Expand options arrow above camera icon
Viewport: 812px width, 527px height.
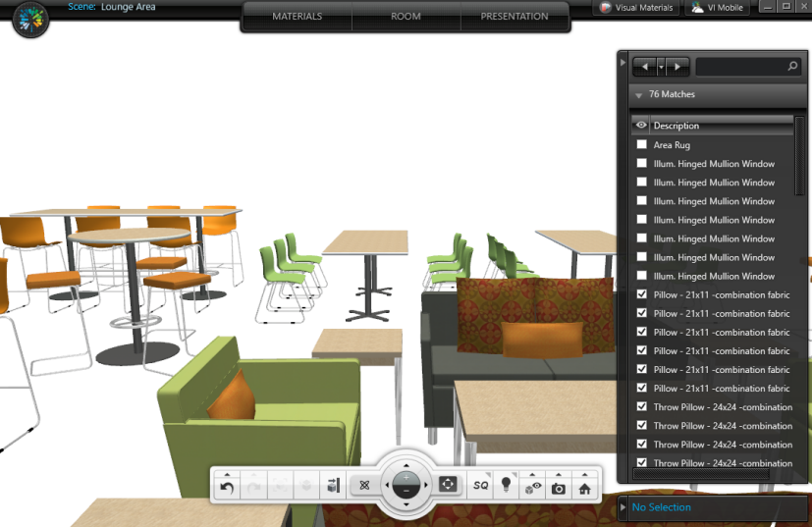tap(559, 474)
